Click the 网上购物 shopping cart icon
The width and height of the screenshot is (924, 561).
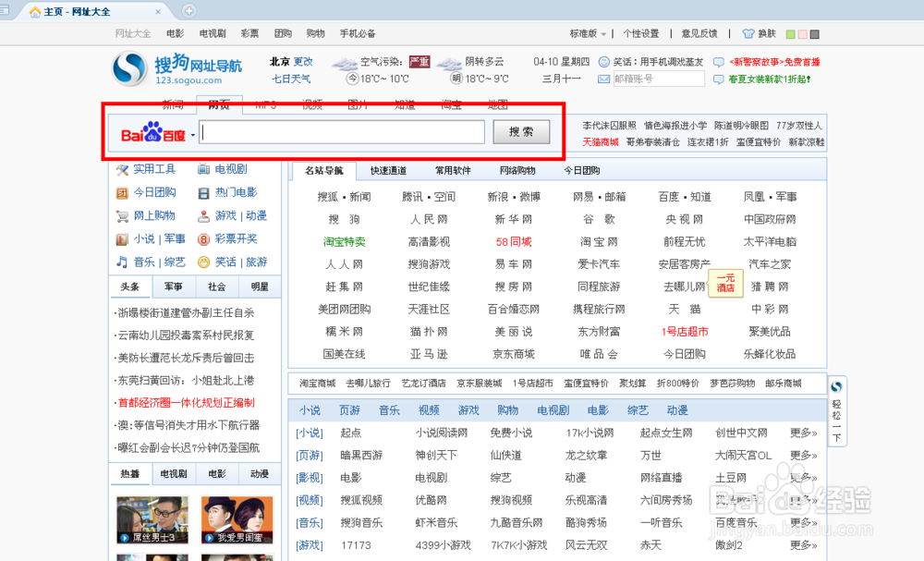(122, 216)
